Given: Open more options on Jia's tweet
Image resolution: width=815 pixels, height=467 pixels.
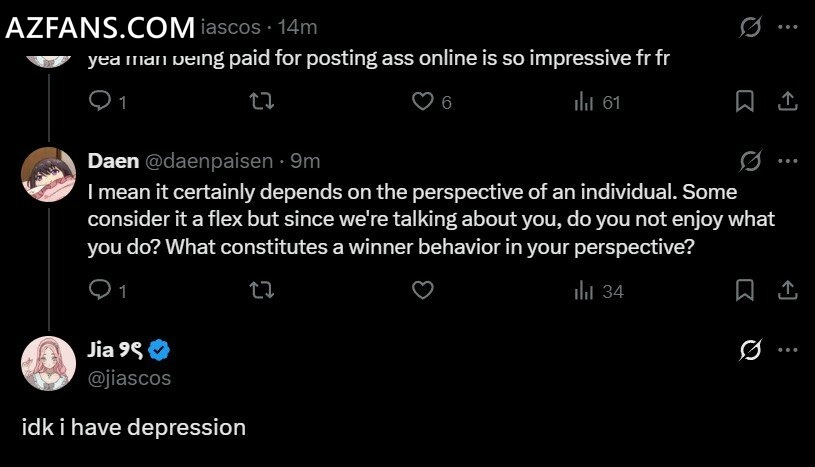Looking at the screenshot, I should [787, 349].
